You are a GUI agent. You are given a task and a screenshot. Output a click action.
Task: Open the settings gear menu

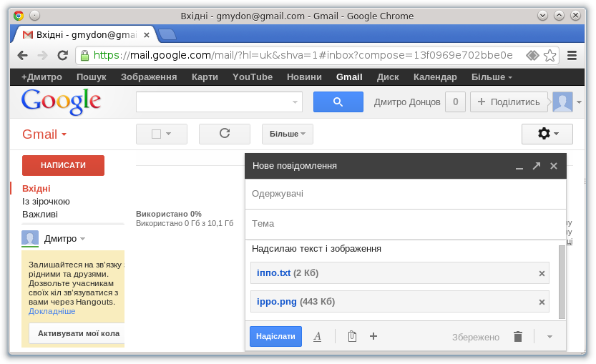click(x=547, y=134)
